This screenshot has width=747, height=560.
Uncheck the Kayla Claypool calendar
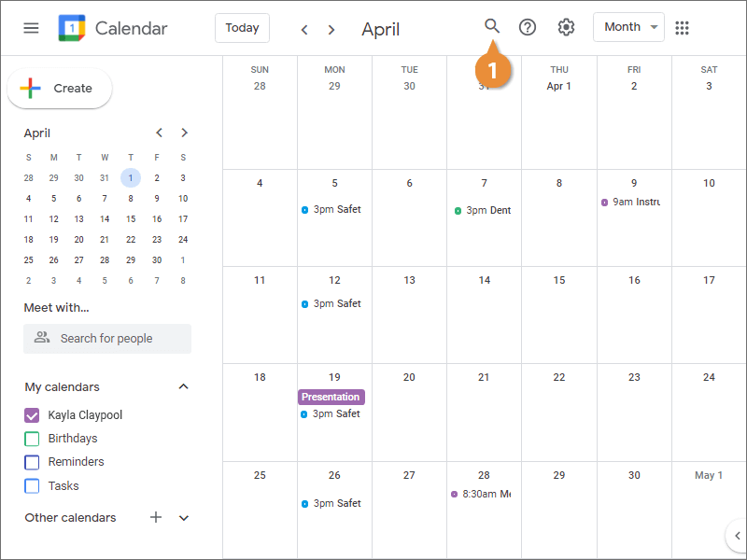tap(32, 415)
